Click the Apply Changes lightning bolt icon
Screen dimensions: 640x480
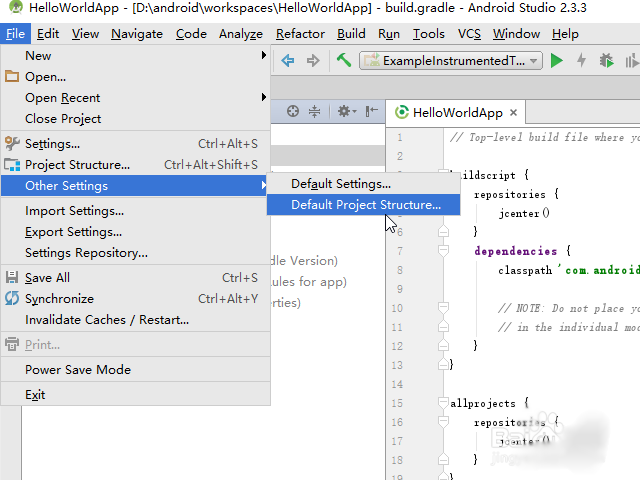(x=582, y=61)
